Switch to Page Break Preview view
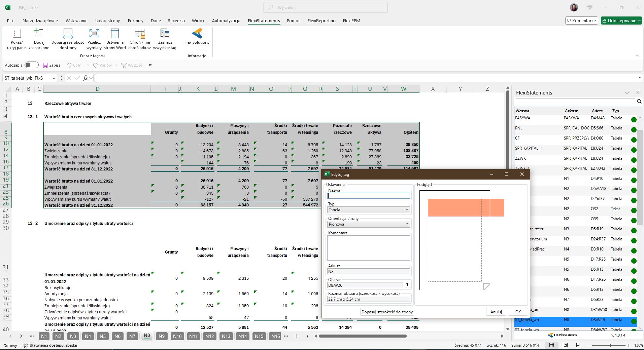This screenshot has width=644, height=350. [x=579, y=345]
